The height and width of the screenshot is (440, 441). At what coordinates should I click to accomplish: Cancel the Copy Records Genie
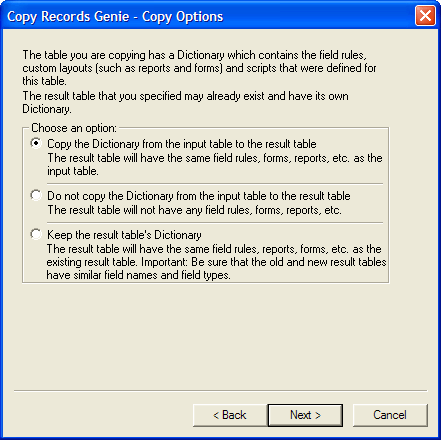390,415
